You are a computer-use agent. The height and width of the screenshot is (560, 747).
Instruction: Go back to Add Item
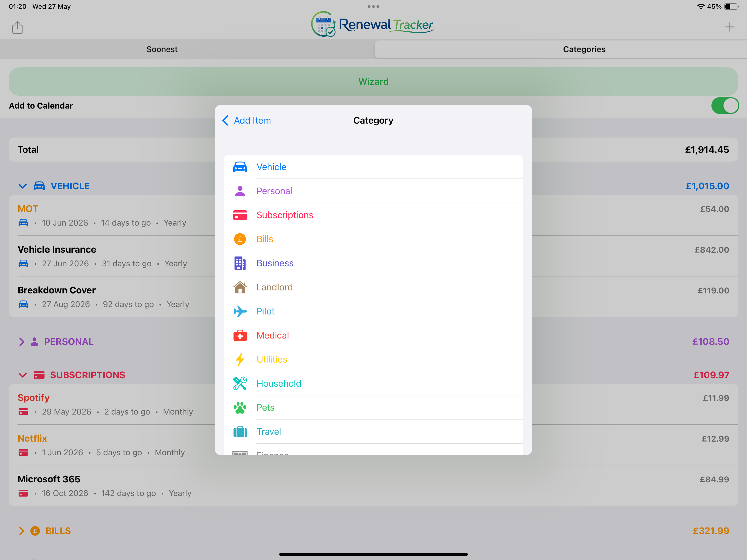[x=247, y=121]
